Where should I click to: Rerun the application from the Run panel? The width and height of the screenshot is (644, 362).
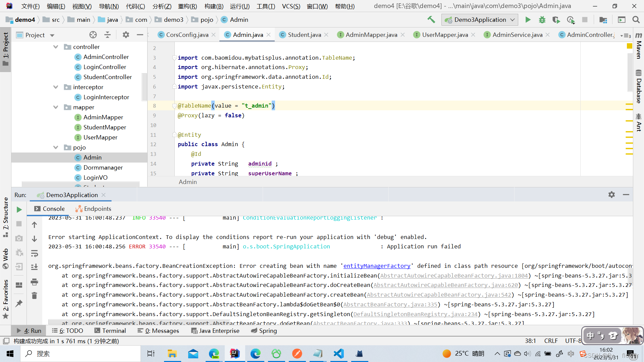(x=19, y=209)
